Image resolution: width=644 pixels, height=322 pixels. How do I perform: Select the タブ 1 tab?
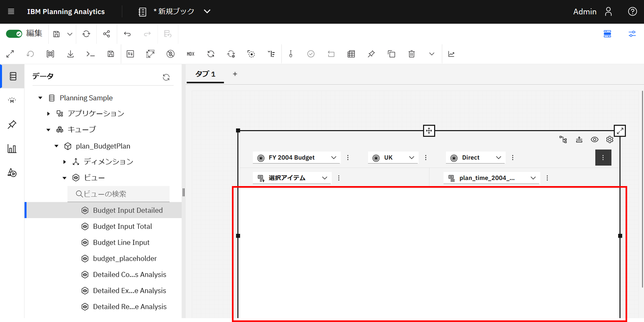(205, 74)
